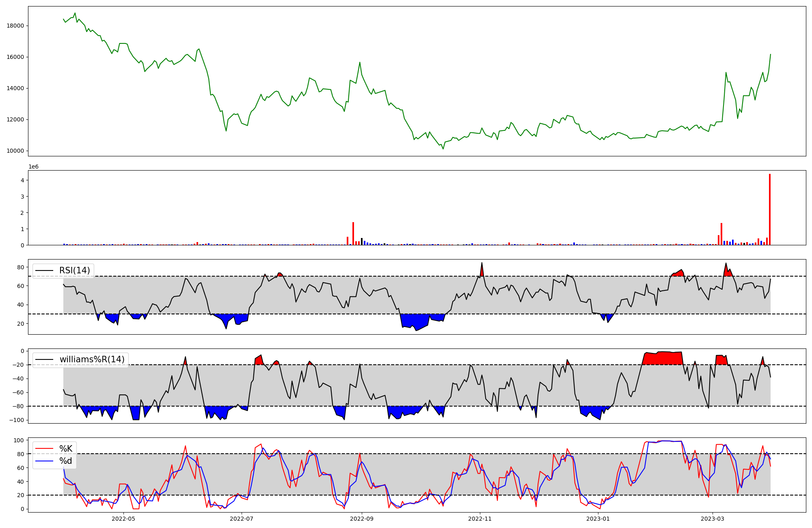Click the williams%R(14) legend label

(x=92, y=359)
